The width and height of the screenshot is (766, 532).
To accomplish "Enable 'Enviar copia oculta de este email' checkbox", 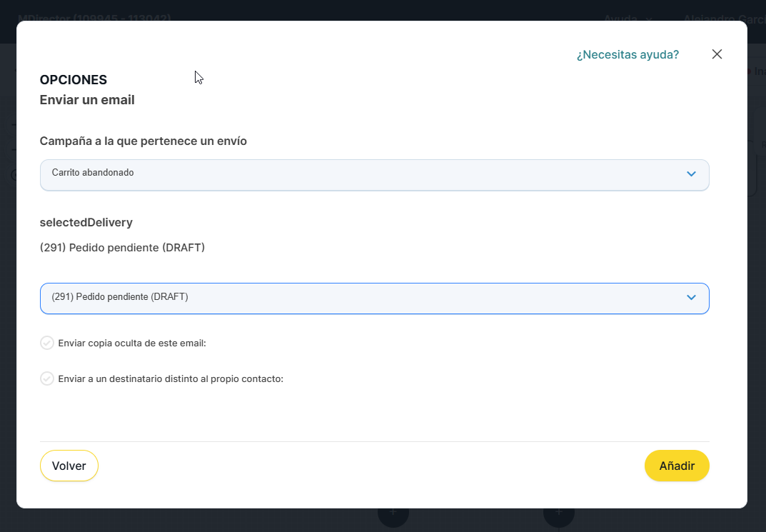I will [47, 343].
